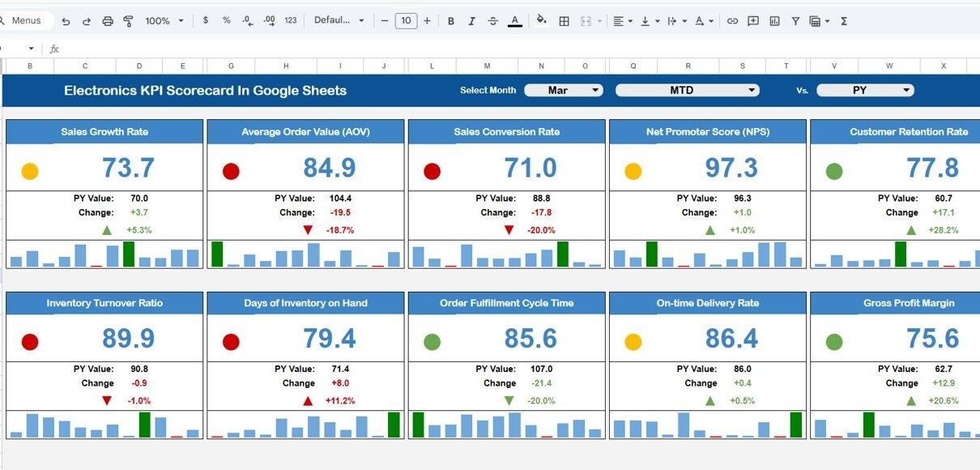Apply strikethrough formatting

(492, 21)
